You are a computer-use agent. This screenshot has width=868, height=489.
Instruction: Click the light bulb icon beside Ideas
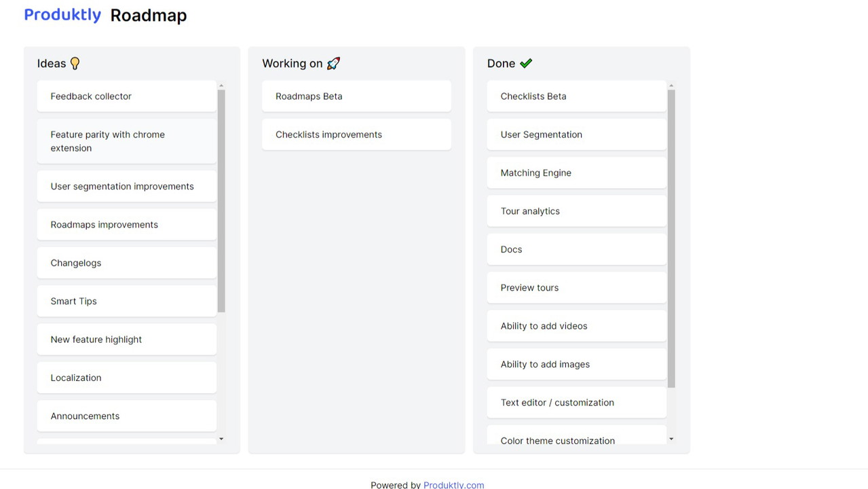[x=75, y=63]
